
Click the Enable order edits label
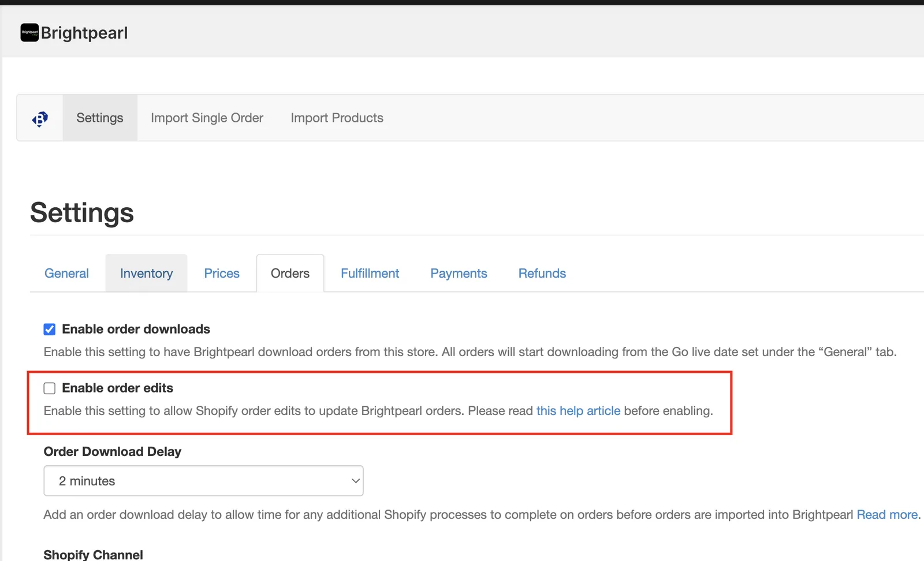click(x=117, y=388)
